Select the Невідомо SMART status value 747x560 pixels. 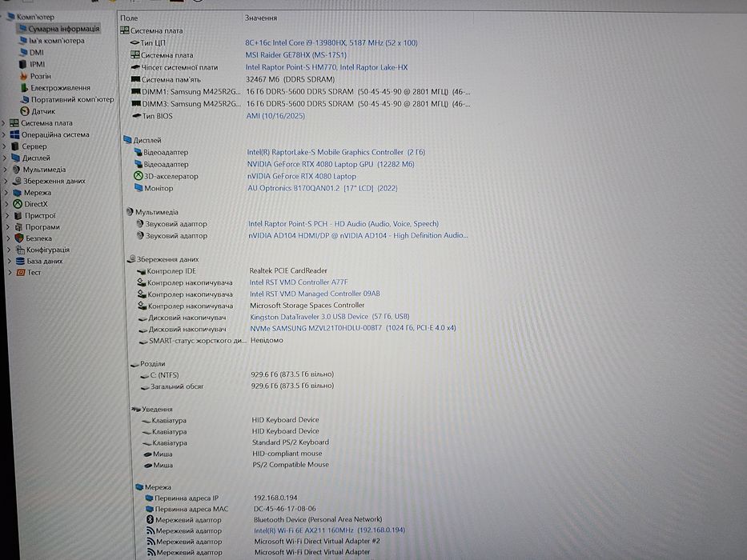(267, 341)
